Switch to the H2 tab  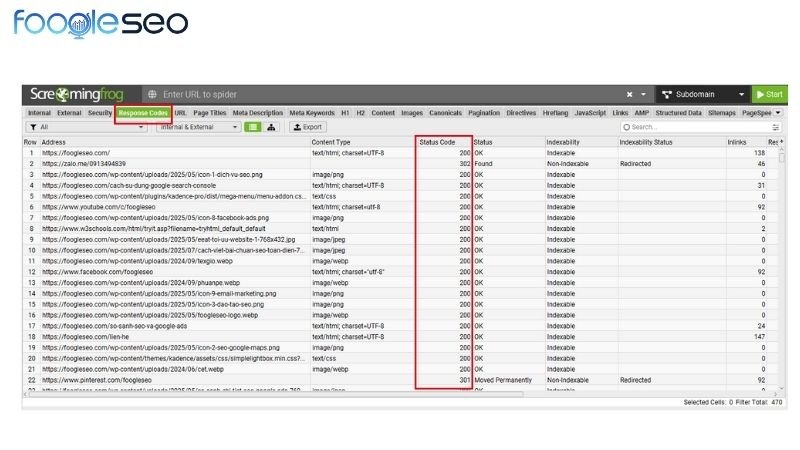coord(361,113)
